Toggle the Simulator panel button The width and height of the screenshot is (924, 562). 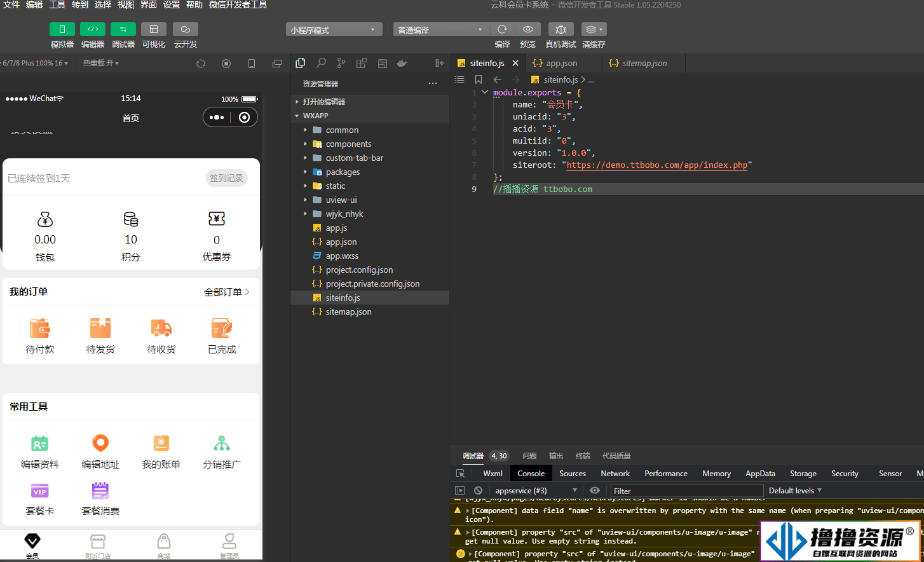pyautogui.click(x=62, y=29)
